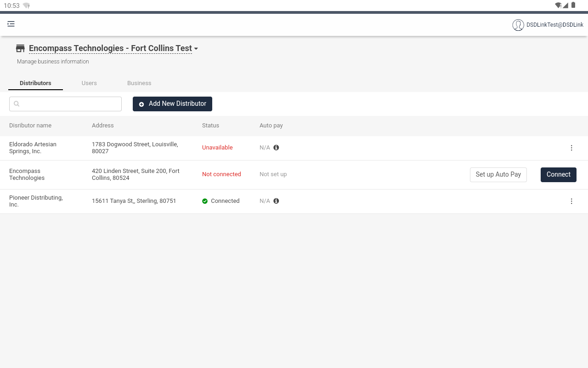This screenshot has width=588, height=368.
Task: Click the Encompass Technologies - Fort Collins Test title
Action: [110, 48]
